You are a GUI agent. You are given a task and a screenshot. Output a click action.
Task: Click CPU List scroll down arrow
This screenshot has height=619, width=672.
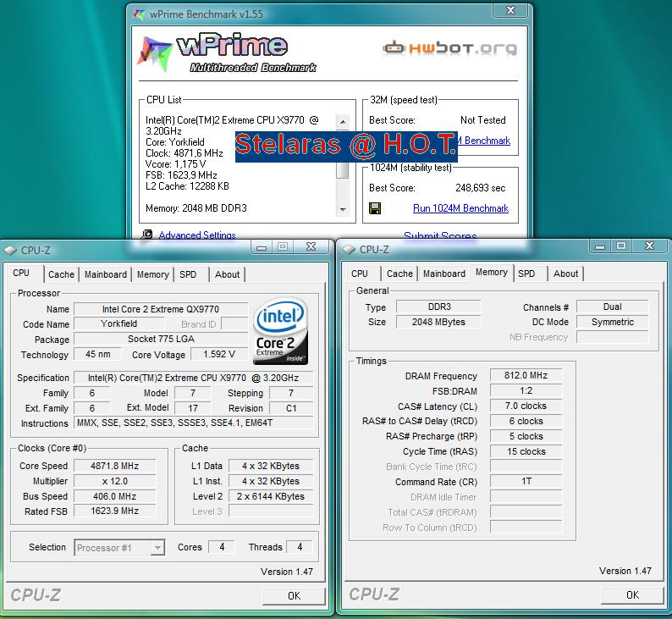(343, 209)
